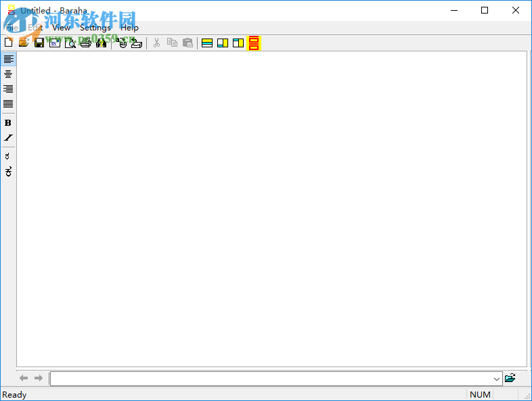
Task: Justify the text
Action: [8, 103]
